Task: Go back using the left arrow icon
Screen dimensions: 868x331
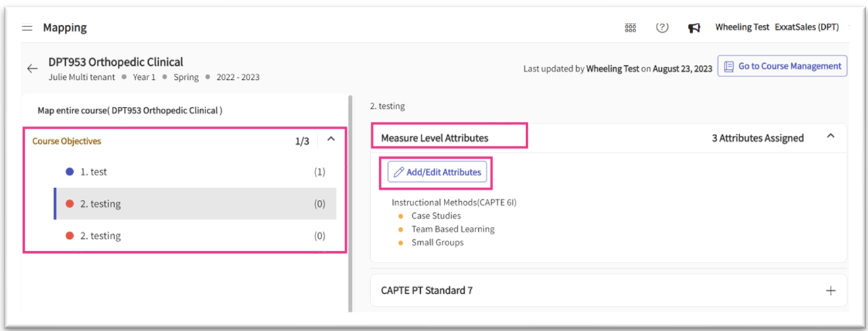Action: (x=32, y=69)
